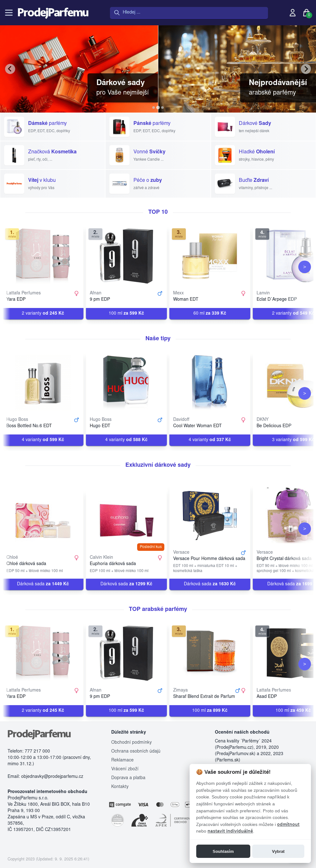The height and width of the screenshot is (868, 316).
Task: Go to next banner slide arrow
Action: [x=306, y=69]
